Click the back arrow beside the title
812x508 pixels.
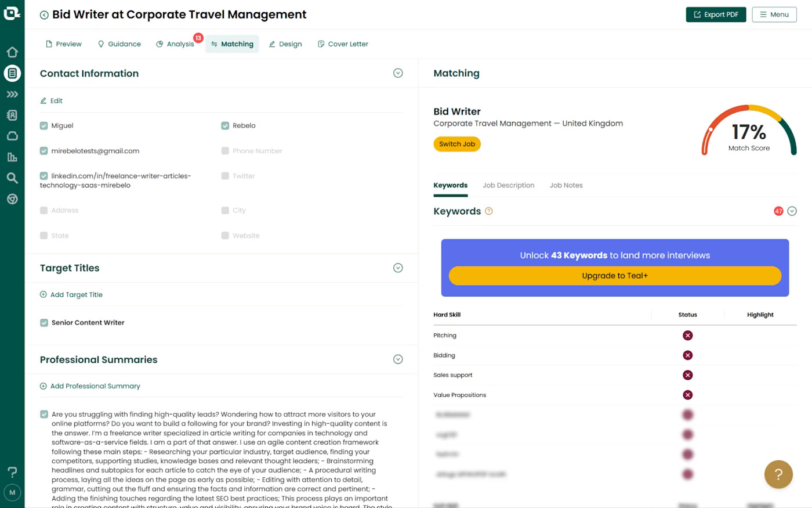tap(44, 15)
